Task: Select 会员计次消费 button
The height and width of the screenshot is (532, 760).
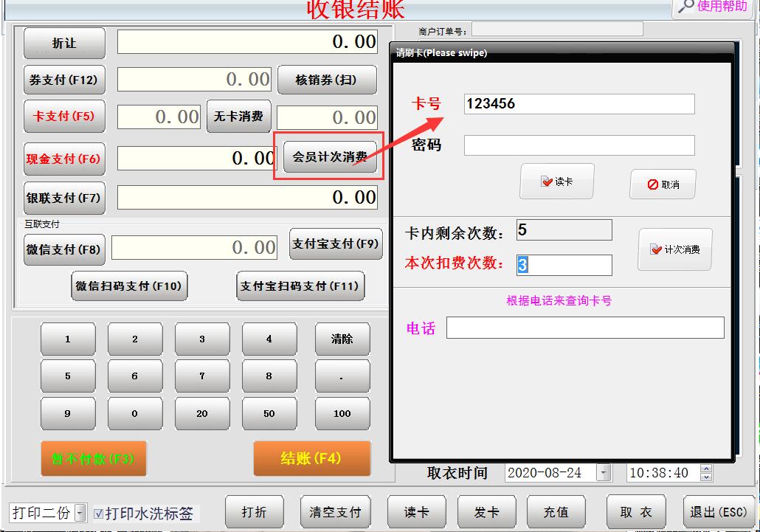Action: [x=329, y=157]
